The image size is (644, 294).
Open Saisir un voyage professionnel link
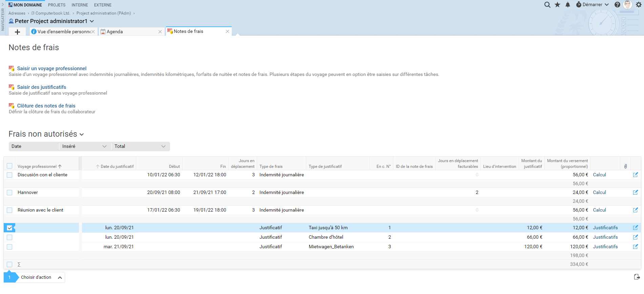(x=51, y=68)
